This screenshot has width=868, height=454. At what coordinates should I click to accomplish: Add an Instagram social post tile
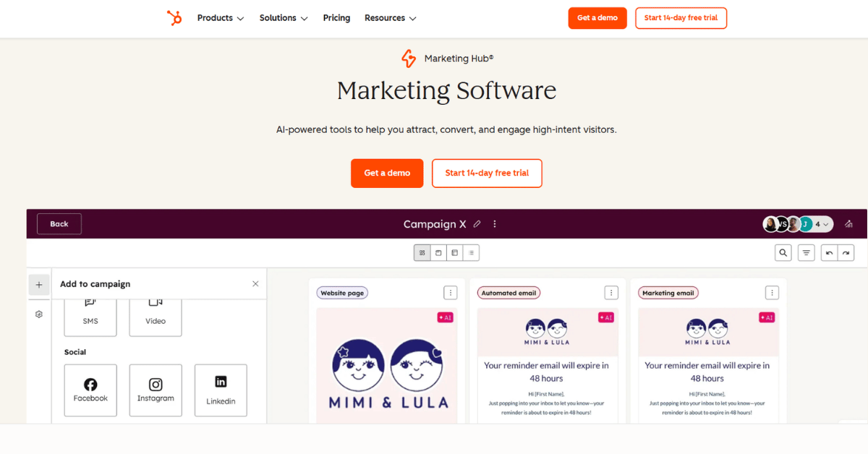tap(156, 390)
